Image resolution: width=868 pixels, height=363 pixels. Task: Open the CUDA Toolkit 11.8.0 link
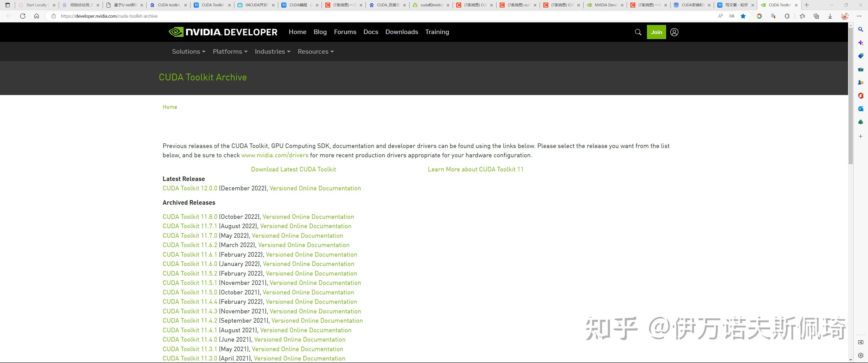pyautogui.click(x=190, y=217)
